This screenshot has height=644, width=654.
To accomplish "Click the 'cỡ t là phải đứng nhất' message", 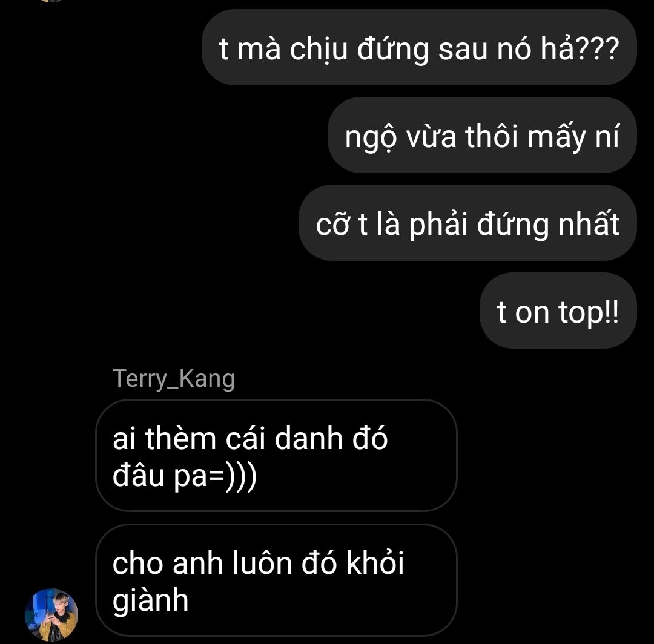I will [467, 223].
